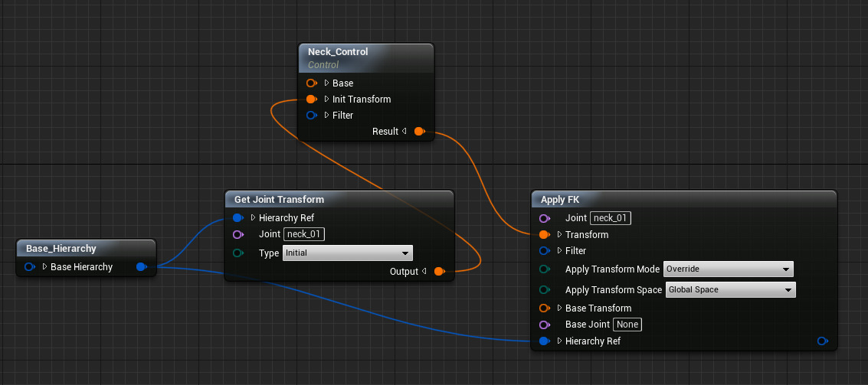868x385 pixels.
Task: Click the Base Joint field showing None
Action: tap(627, 325)
